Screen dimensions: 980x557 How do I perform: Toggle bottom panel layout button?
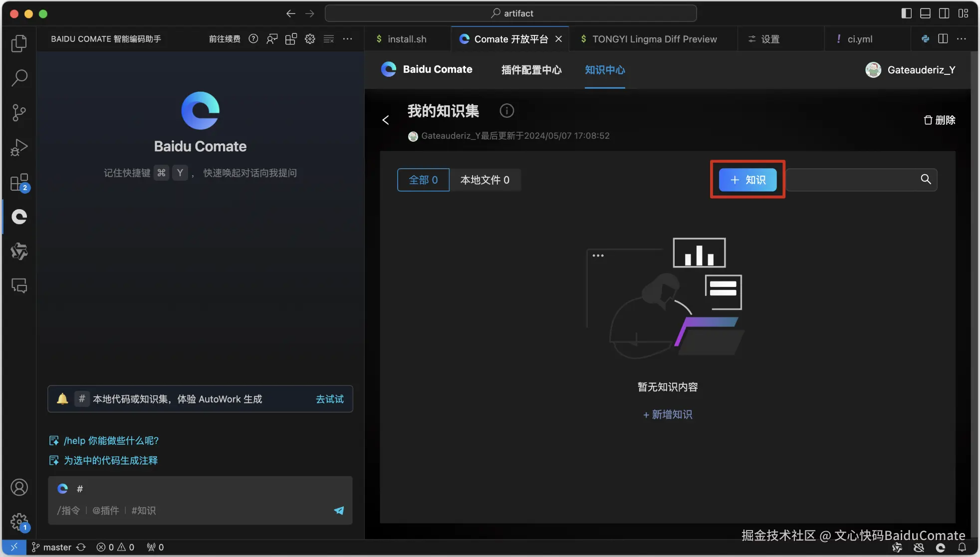tap(925, 13)
